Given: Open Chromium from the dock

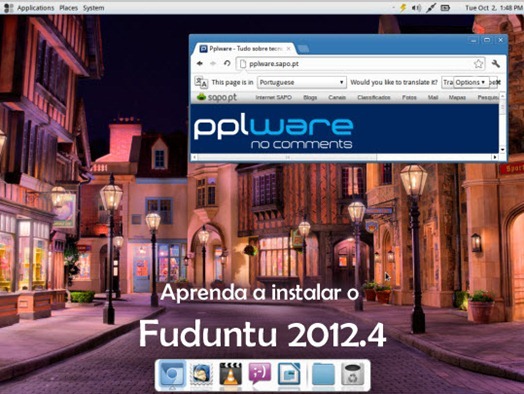Looking at the screenshot, I should click(172, 374).
